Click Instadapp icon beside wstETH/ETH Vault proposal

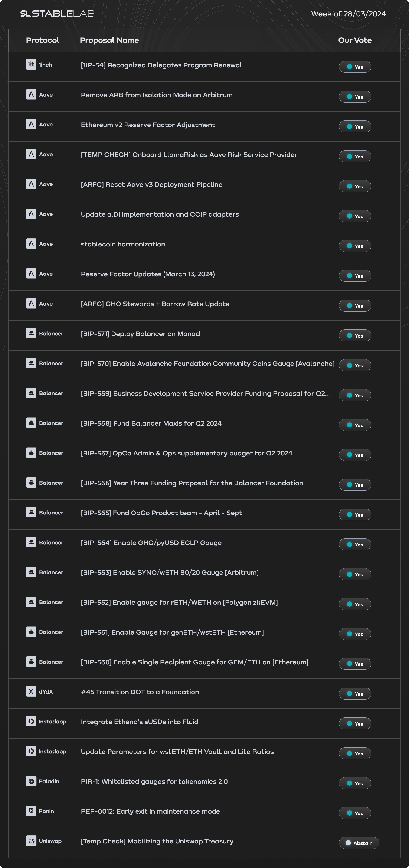(31, 751)
